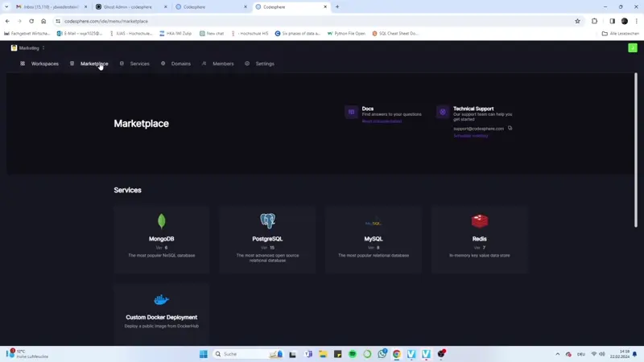644x362 pixels.
Task: Click the Docs book icon
Action: (x=351, y=113)
